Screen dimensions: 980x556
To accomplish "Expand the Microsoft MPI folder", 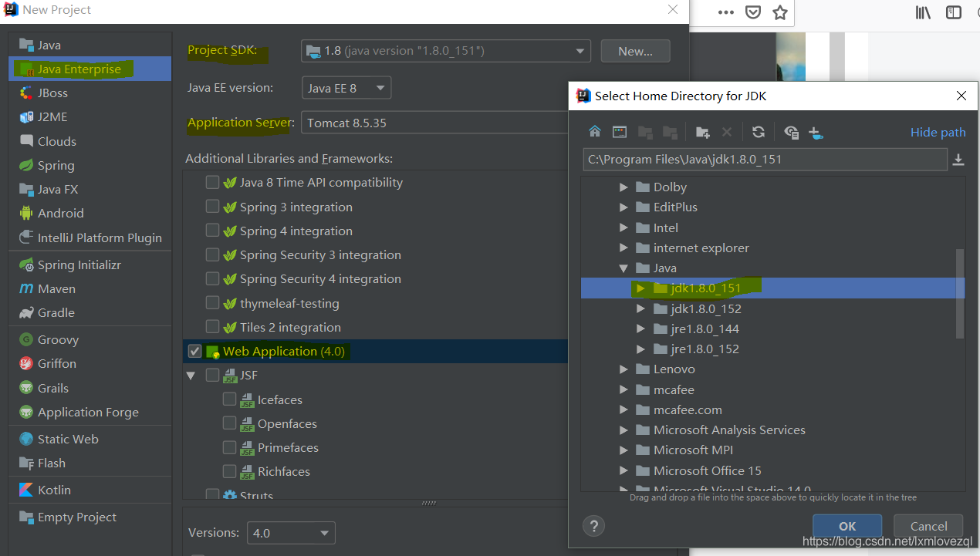I will pos(623,450).
